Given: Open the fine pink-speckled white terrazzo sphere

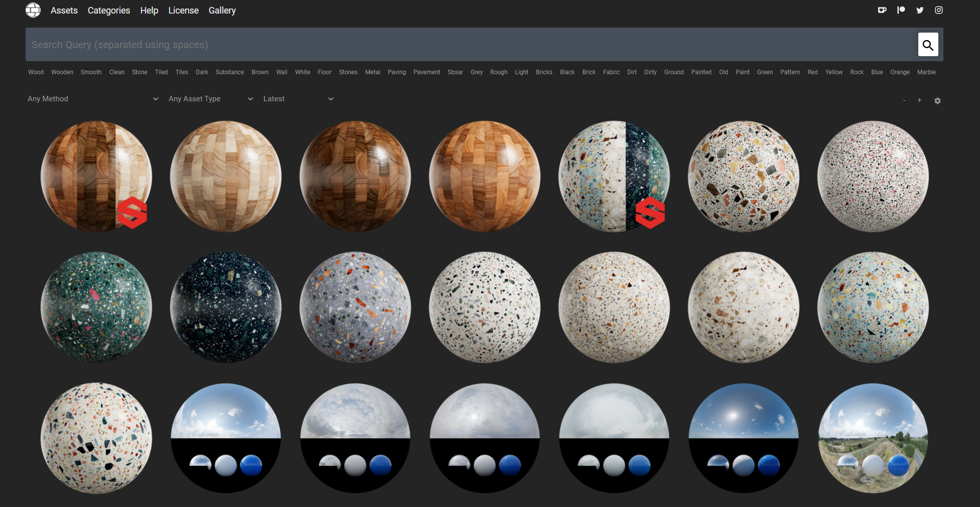Looking at the screenshot, I should (873, 177).
